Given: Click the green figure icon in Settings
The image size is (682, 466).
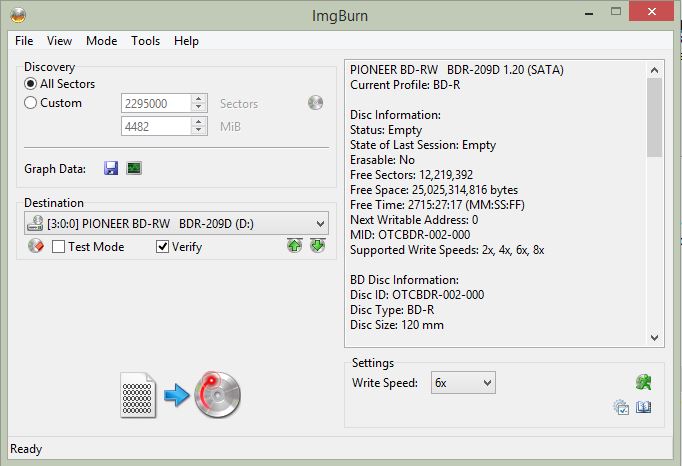Looking at the screenshot, I should [x=643, y=382].
